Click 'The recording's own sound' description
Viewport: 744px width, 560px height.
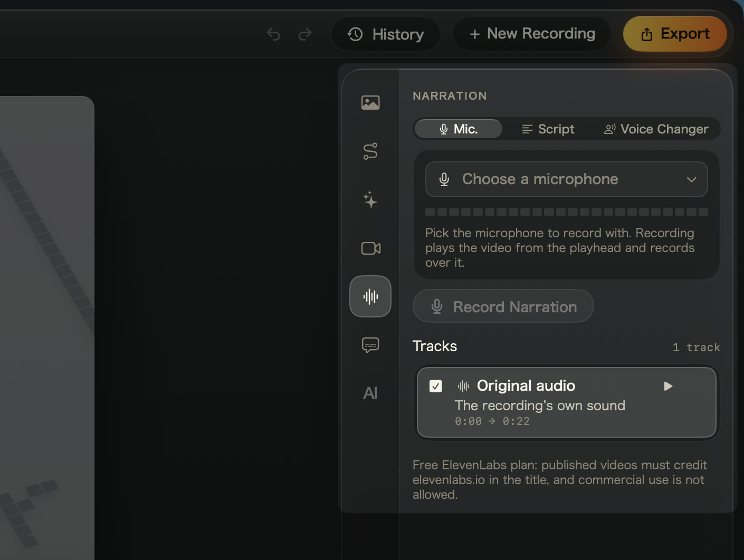coord(540,405)
